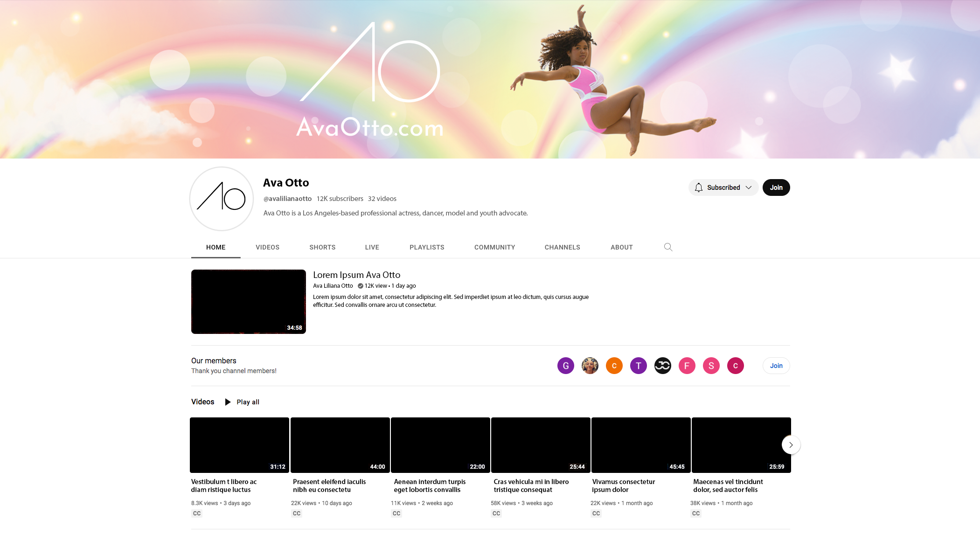
Task: Click the notification bell icon
Action: (698, 187)
